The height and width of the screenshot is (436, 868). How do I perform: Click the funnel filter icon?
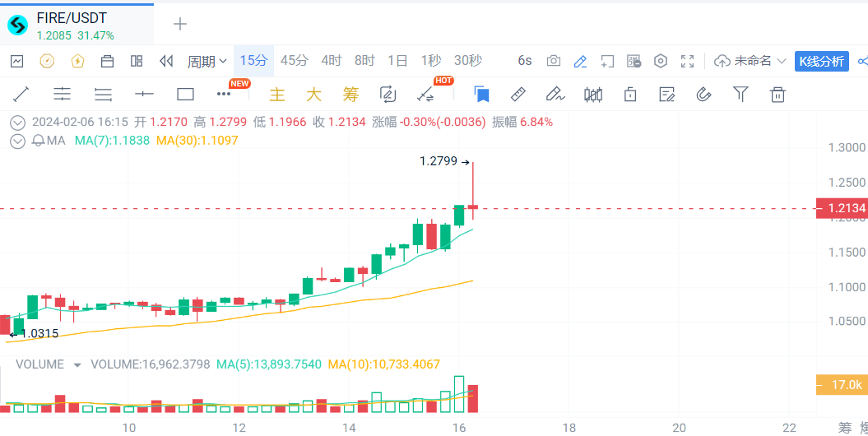740,95
